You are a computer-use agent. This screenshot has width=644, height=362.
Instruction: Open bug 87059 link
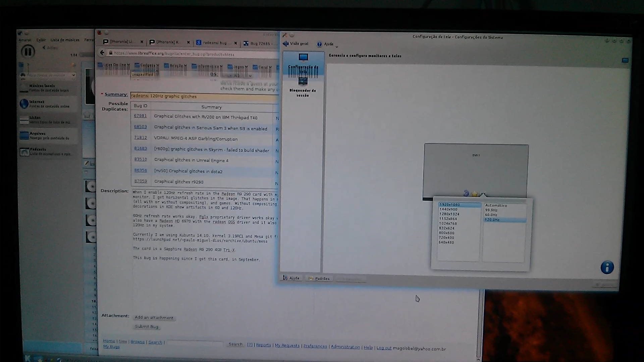click(x=141, y=181)
